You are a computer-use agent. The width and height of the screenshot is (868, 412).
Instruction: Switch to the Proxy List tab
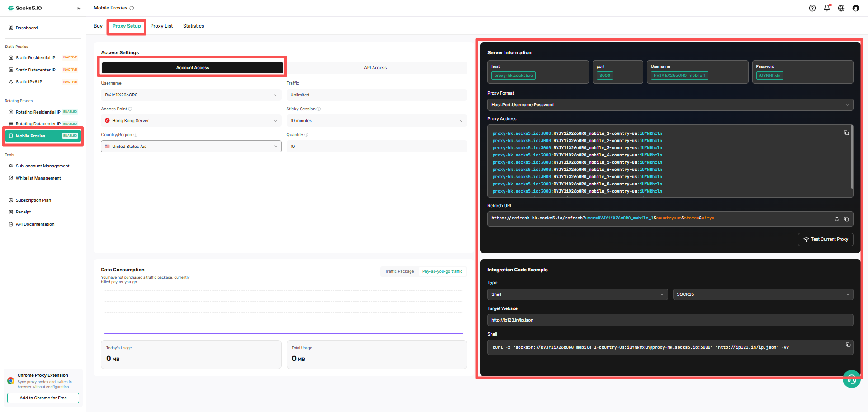[161, 26]
